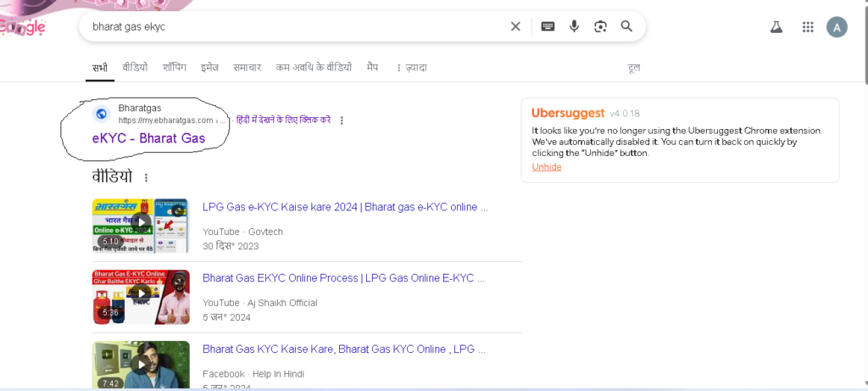Switch to the शॉपिंग tab
Viewport: 868px width, 391px height.
pos(175,68)
